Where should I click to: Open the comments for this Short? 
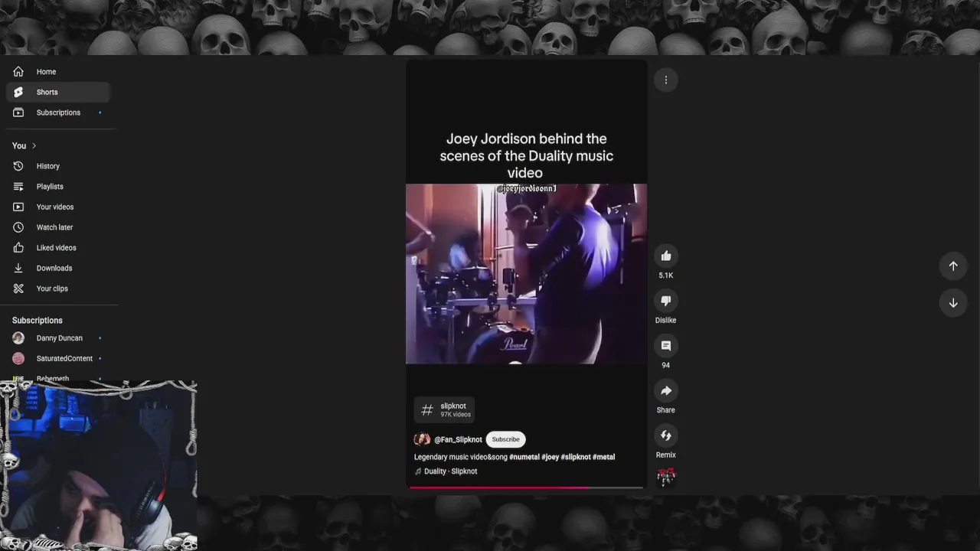(666, 346)
